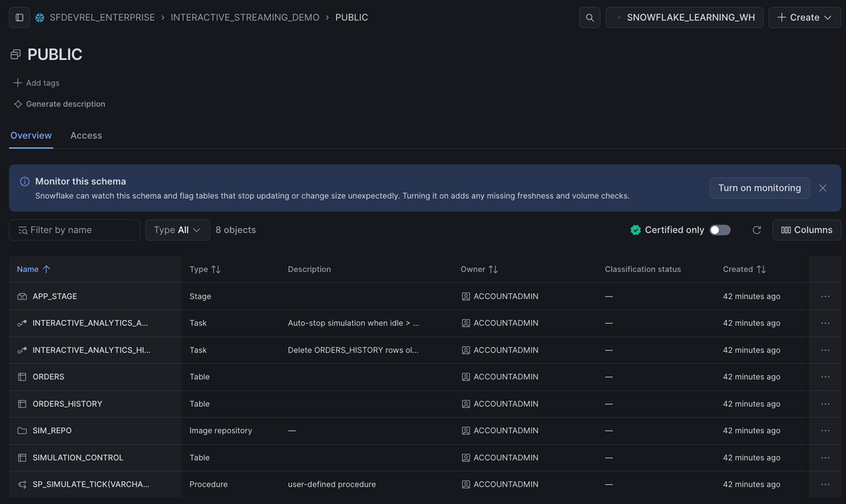Open SP_SIMULATE_TICK(VARCHA... procedure name
This screenshot has width=846, height=504.
pos(91,484)
